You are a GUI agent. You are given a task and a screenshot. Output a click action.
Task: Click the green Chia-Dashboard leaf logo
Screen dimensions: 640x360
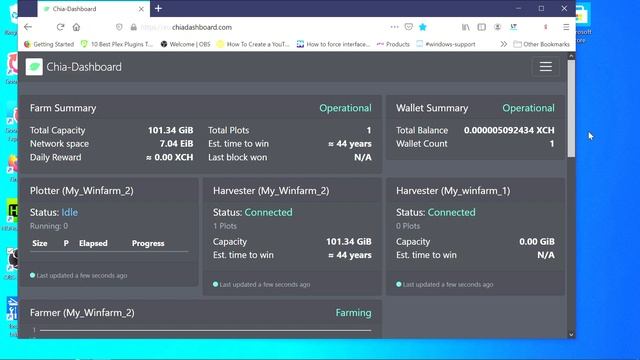click(34, 67)
